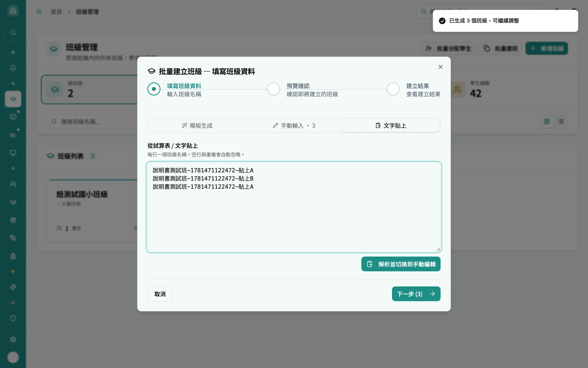Click the clipboard icon on 文字貼上
588x368 pixels.
point(378,126)
